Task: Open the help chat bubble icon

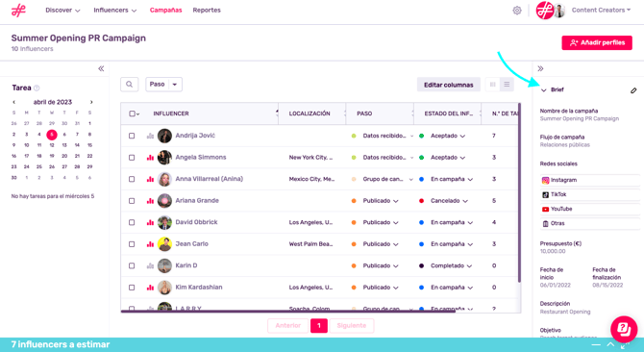Action: point(624,329)
